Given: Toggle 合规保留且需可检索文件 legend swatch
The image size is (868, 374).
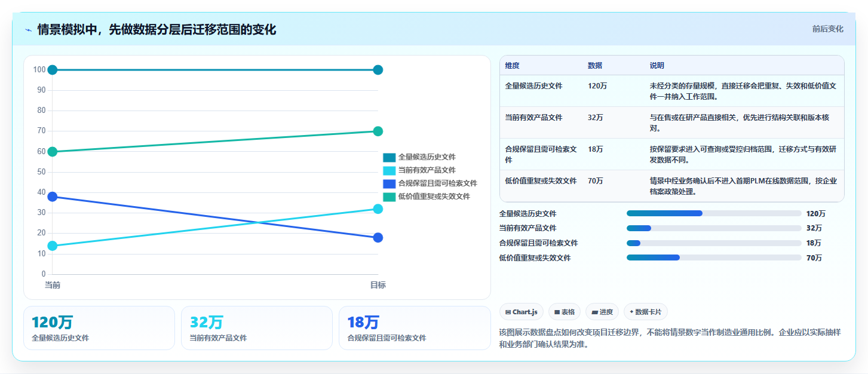Looking at the screenshot, I should pyautogui.click(x=389, y=183).
